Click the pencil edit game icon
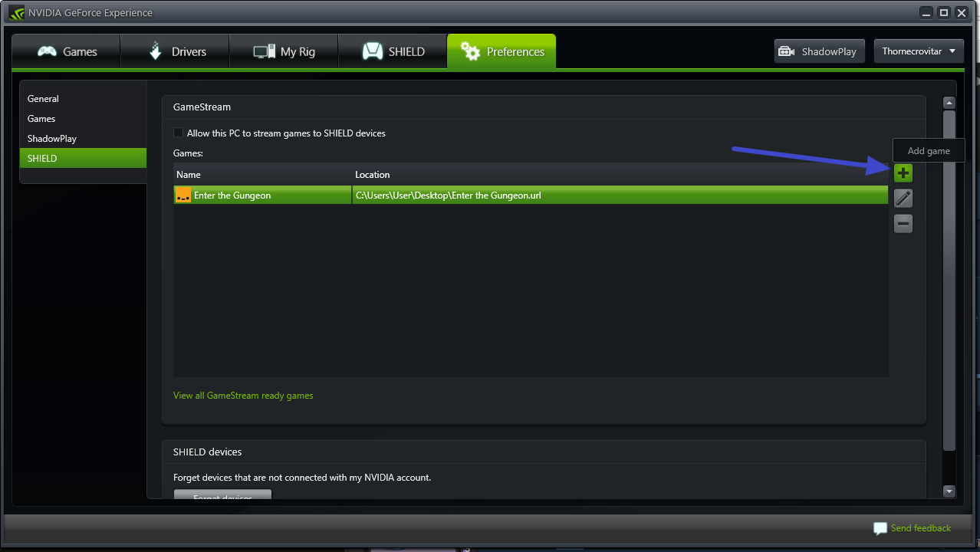Viewport: 980px width, 552px height. point(903,199)
